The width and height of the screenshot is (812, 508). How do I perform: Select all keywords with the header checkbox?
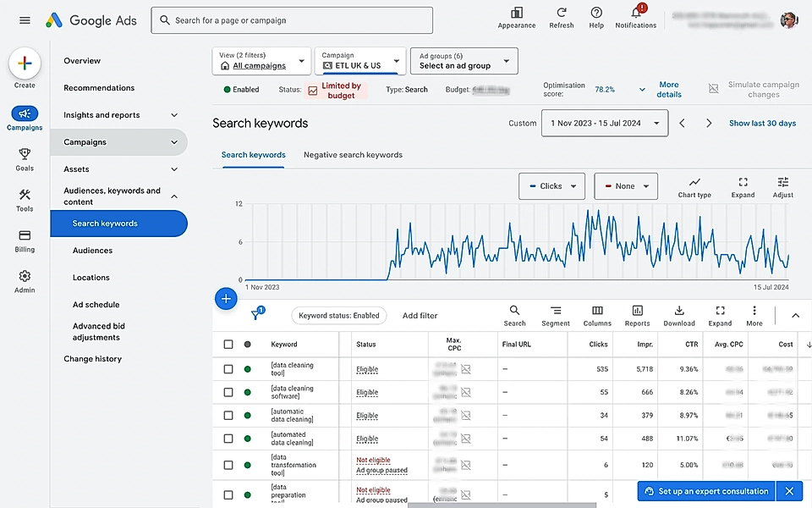point(230,344)
